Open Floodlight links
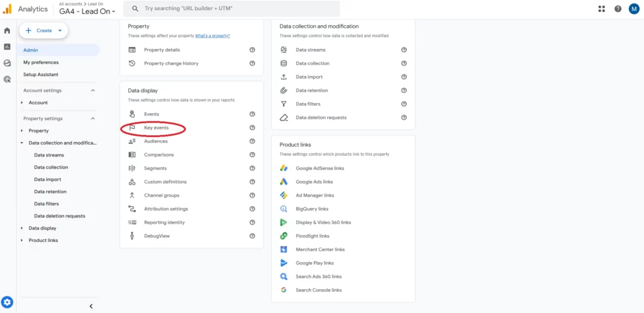 [313, 236]
